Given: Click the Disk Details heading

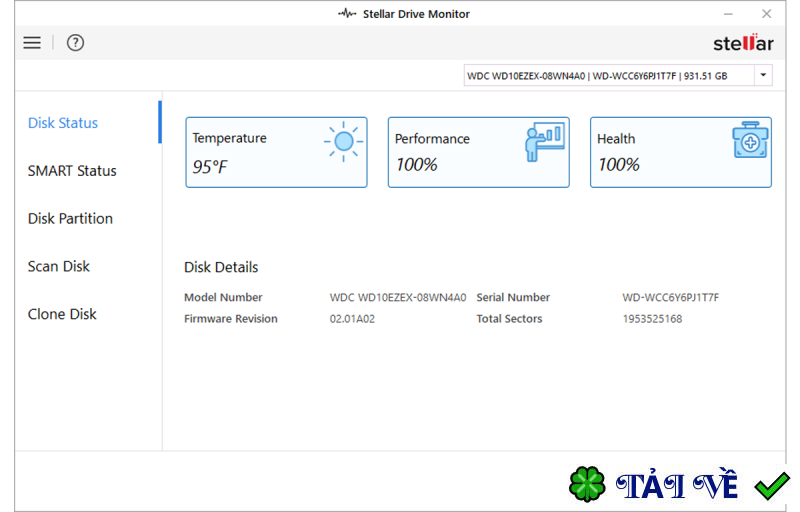Looking at the screenshot, I should (221, 267).
